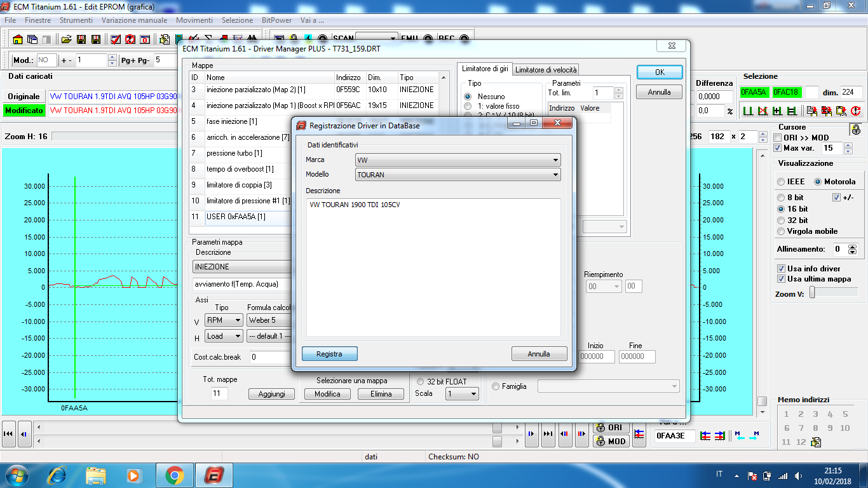
Task: Select the Virgola mobile radio option
Action: pyautogui.click(x=781, y=231)
